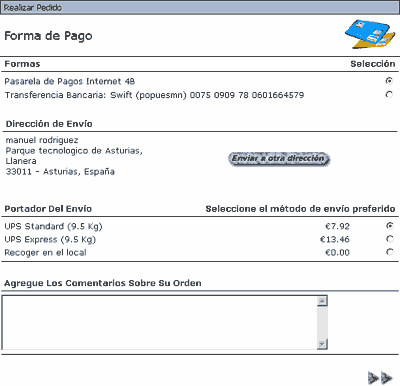This screenshot has width=400, height=386.
Task: Click the €7.92 UPS Standard price
Action: point(337,226)
